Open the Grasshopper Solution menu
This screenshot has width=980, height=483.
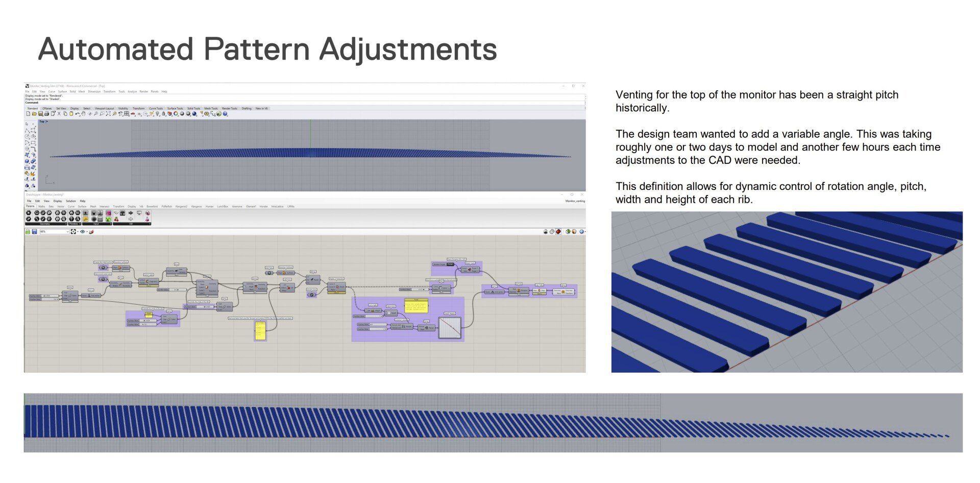pyautogui.click(x=71, y=201)
